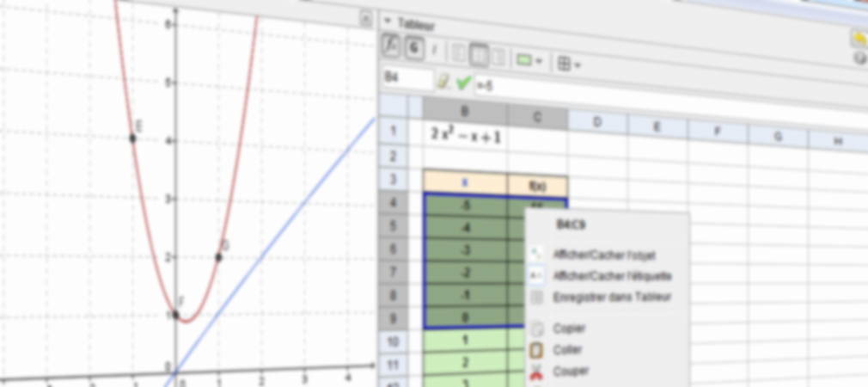
Task: Select column header F
Action: point(718,133)
